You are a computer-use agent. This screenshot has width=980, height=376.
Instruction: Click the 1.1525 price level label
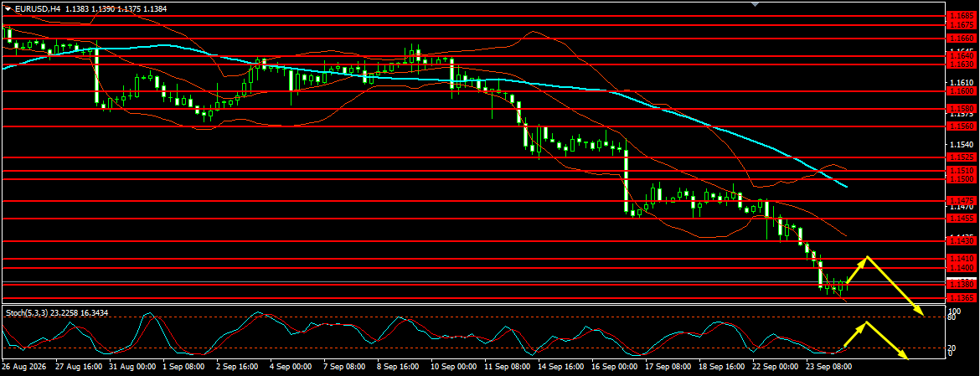(x=961, y=157)
